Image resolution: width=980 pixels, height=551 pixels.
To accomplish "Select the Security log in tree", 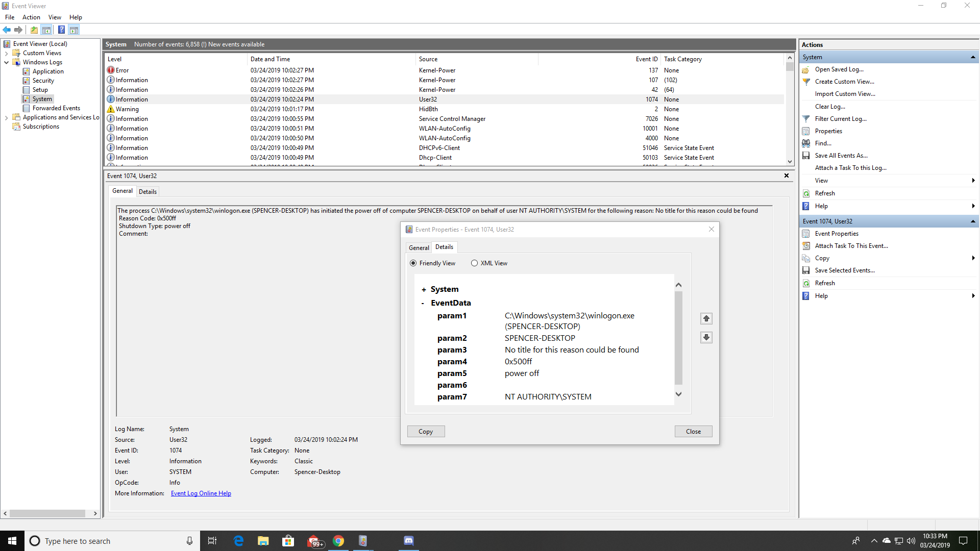I will click(43, 81).
